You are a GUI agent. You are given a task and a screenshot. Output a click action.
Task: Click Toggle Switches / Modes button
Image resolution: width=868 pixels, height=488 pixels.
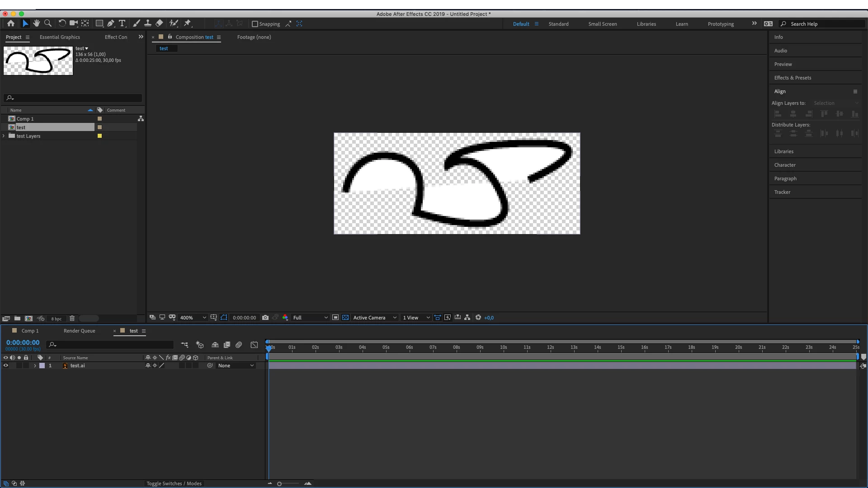pos(174,483)
